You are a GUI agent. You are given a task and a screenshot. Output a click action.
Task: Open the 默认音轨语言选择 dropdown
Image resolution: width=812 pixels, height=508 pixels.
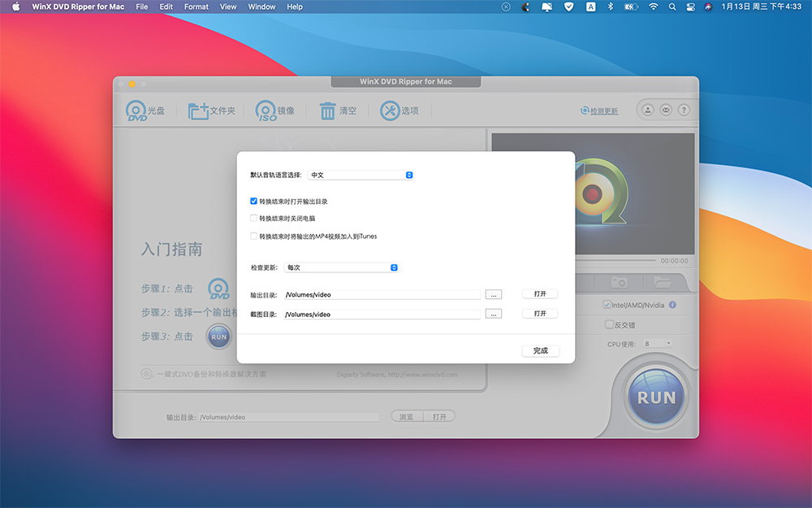pos(361,176)
